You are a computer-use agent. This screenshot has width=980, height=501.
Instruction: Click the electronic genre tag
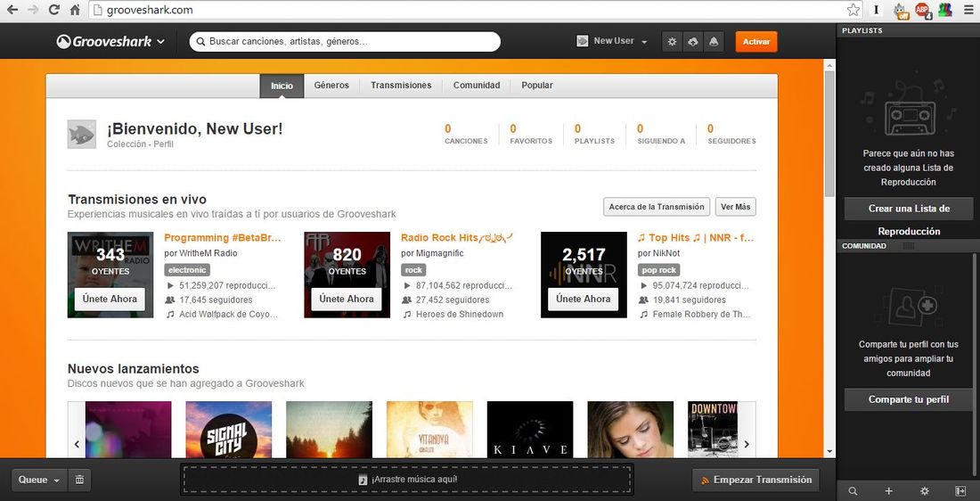tap(187, 270)
